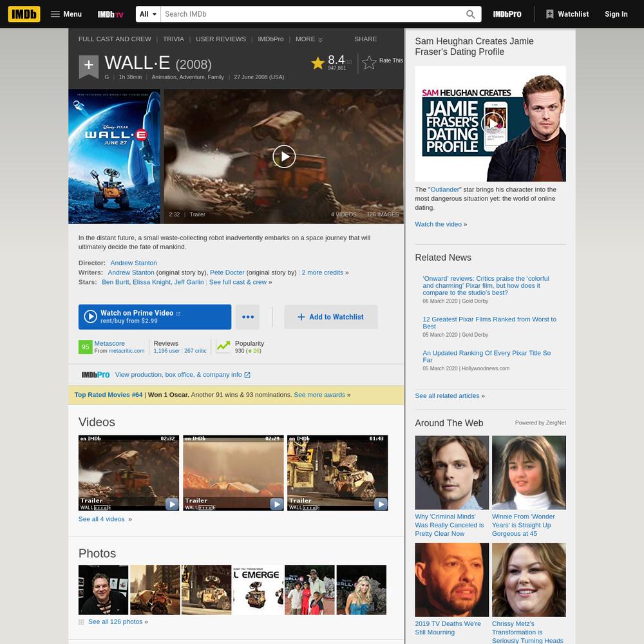Screen dimensions: 644x644
Task: Click 2 more credits link
Action: 323,272
